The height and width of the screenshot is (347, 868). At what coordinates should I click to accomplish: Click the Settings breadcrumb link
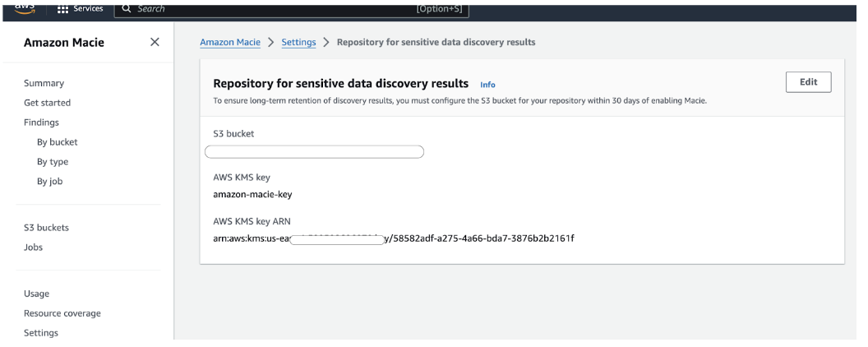click(299, 42)
